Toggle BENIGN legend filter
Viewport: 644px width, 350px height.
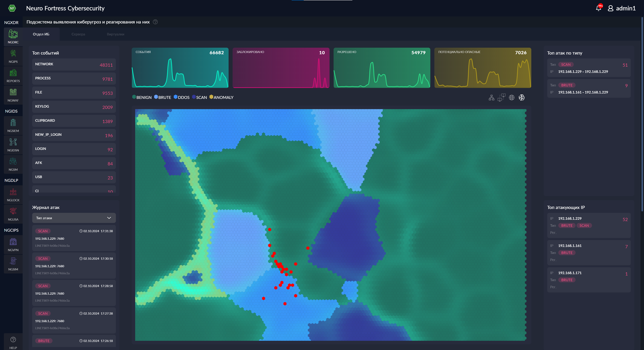click(x=142, y=97)
